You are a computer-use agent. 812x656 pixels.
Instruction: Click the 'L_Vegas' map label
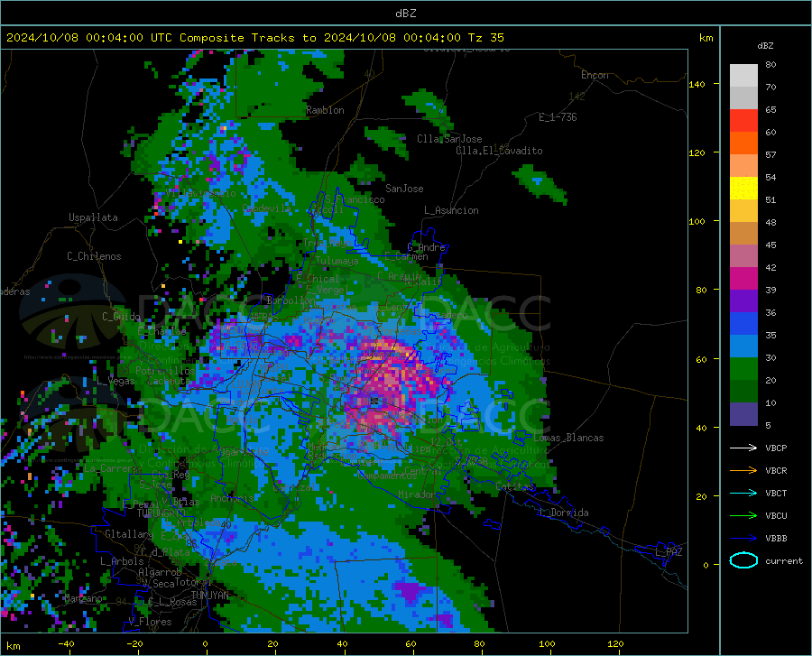115,381
